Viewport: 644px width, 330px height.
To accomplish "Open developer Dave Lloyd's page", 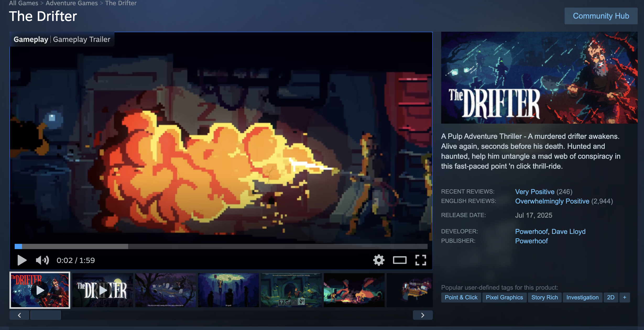I will [x=568, y=232].
